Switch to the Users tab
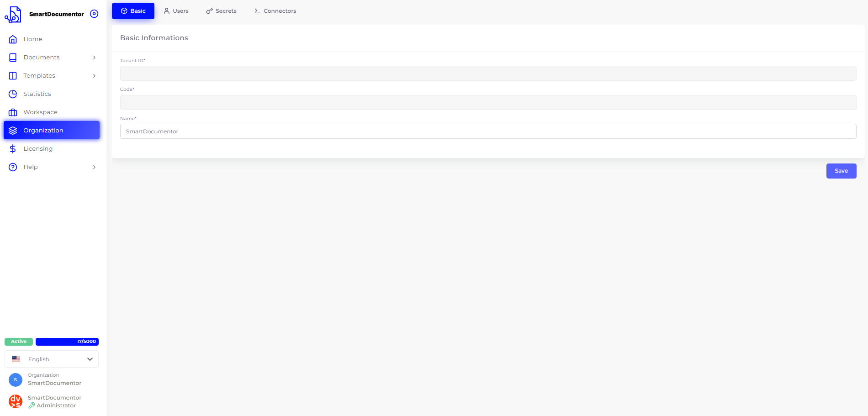 [x=176, y=11]
